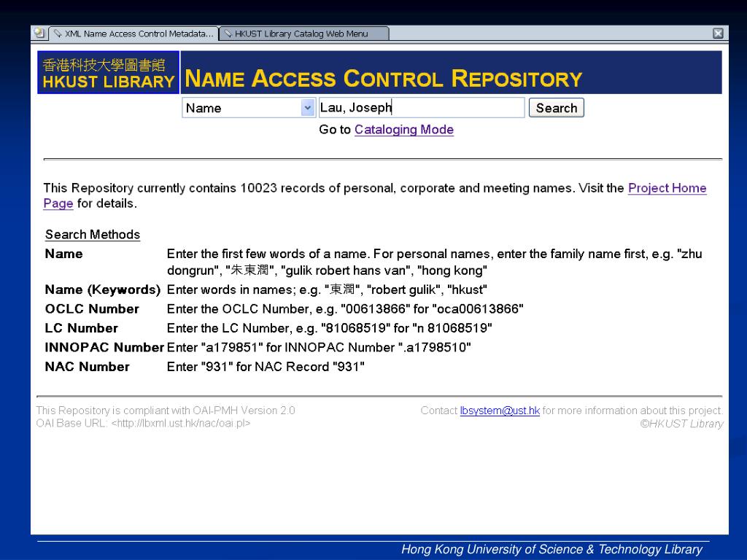
Task: Click the ©HKUST Library copyright text
Action: pos(682,424)
